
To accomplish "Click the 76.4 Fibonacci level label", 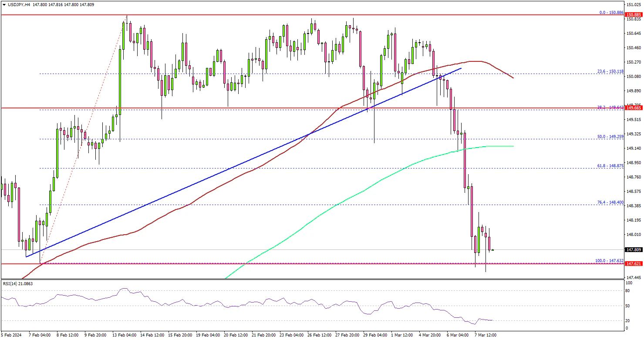I will [x=611, y=202].
